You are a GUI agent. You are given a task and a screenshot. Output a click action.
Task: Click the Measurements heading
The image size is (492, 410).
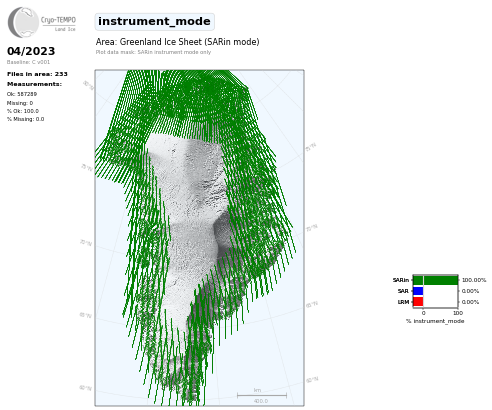tap(34, 84)
